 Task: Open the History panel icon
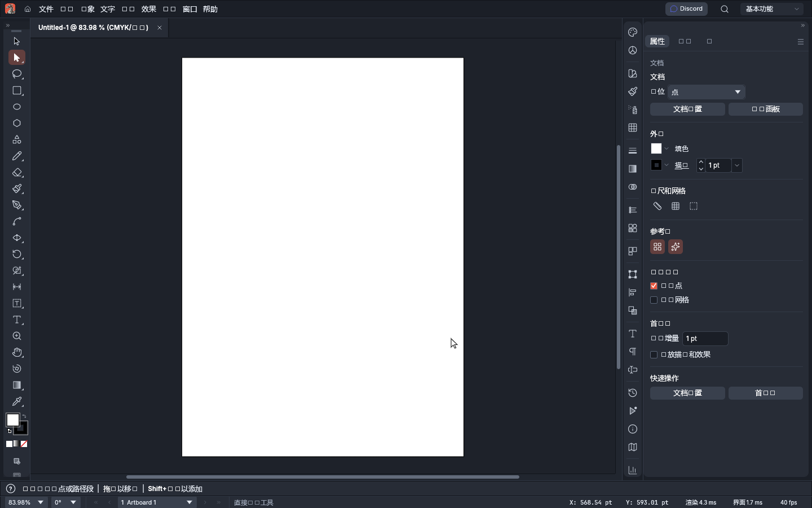[633, 393]
